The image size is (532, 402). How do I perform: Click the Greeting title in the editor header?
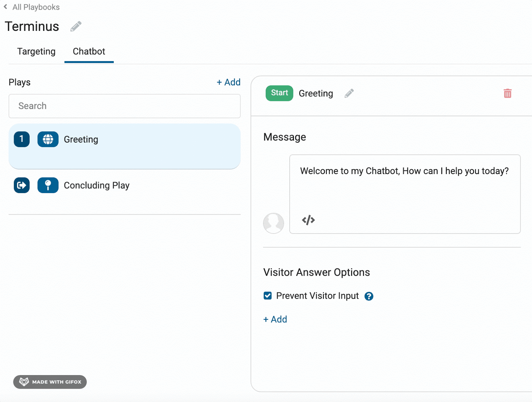point(316,93)
